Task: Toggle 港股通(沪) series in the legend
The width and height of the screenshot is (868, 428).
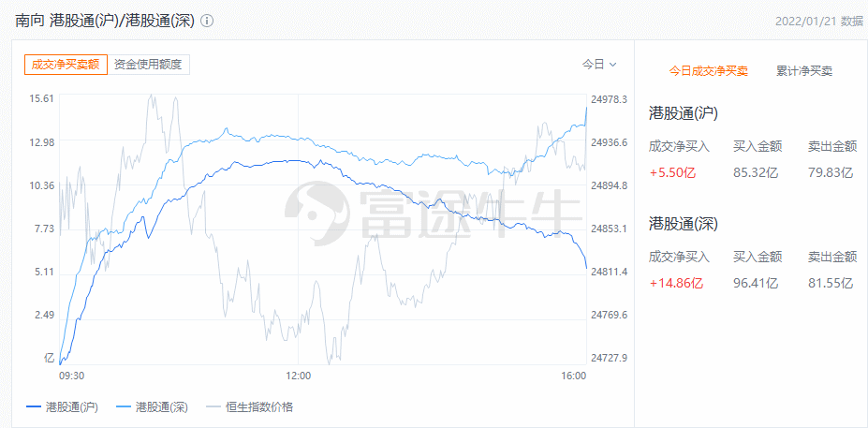Action: pos(72,407)
